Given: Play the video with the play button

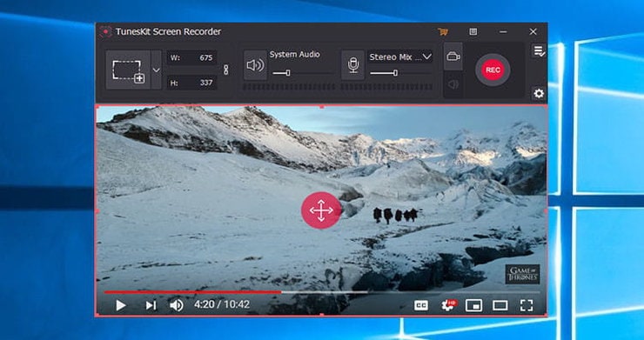Looking at the screenshot, I should (120, 305).
